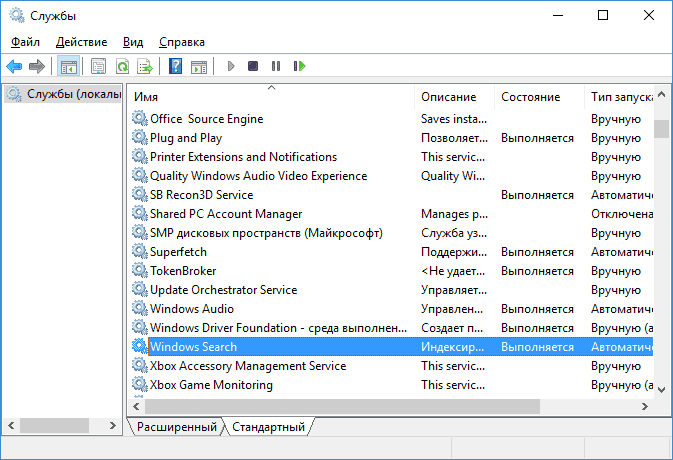Click vertical scrollbar up arrow in services list
The image size is (673, 460).
pyautogui.click(x=662, y=94)
